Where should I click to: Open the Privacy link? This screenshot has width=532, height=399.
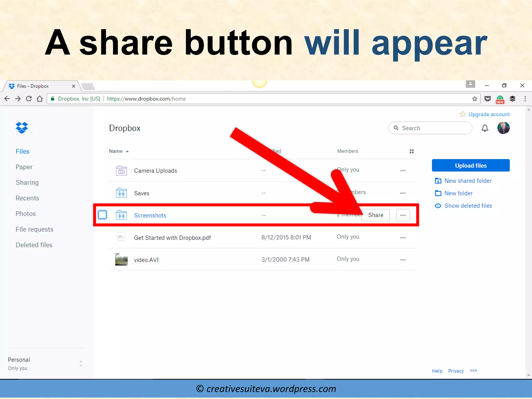pyautogui.click(x=456, y=371)
